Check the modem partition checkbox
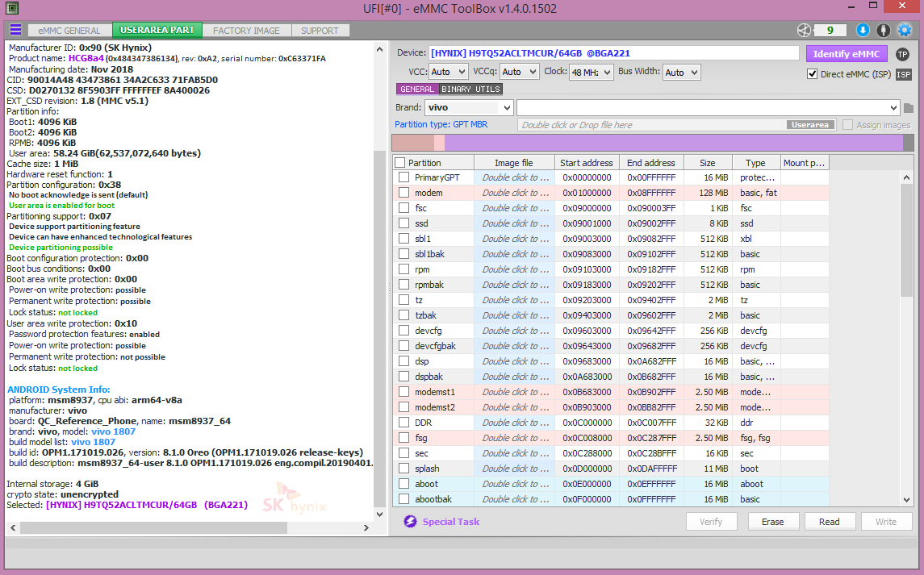 click(403, 193)
